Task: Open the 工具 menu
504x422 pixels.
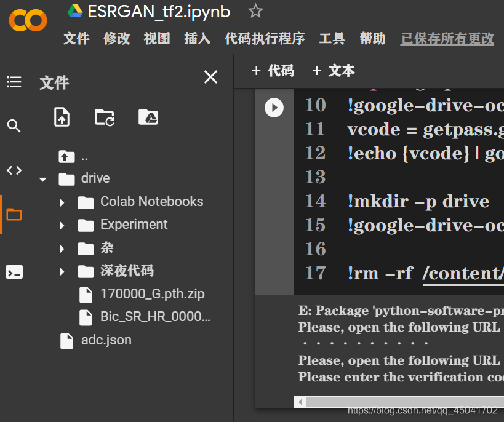Action: (x=332, y=39)
